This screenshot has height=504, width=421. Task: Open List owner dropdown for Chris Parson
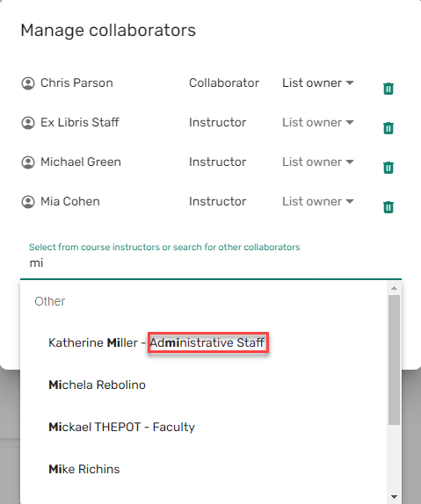(x=318, y=83)
